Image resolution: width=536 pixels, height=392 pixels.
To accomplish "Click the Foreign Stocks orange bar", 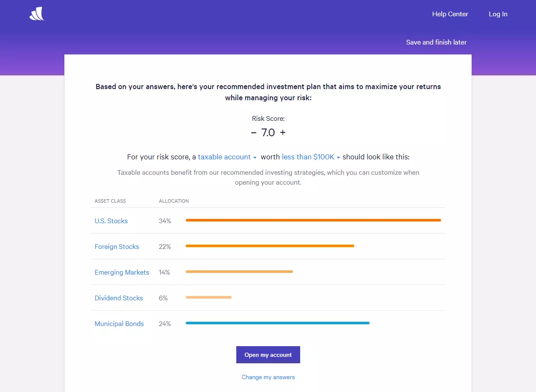I will coord(270,246).
